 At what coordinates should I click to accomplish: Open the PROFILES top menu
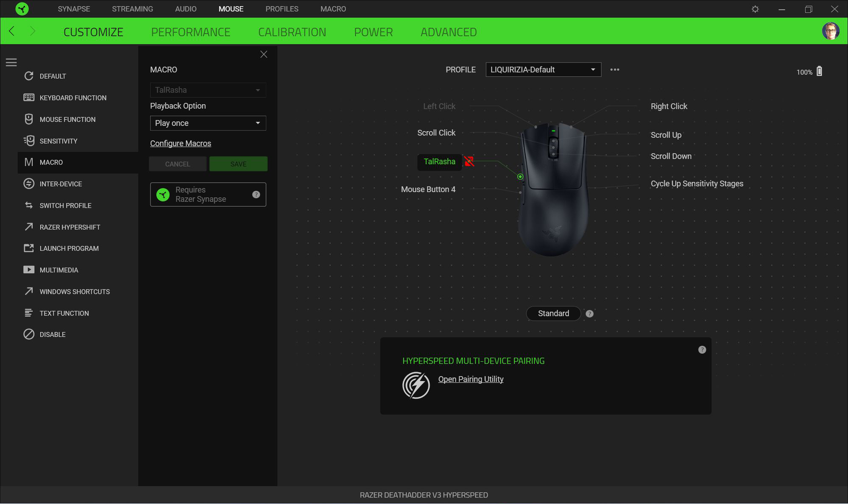282,9
